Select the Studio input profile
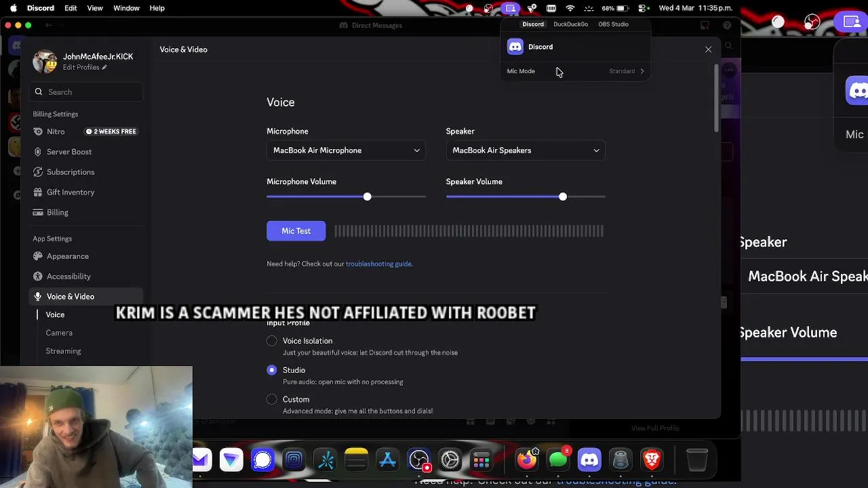The height and width of the screenshot is (488, 868). coord(272,370)
